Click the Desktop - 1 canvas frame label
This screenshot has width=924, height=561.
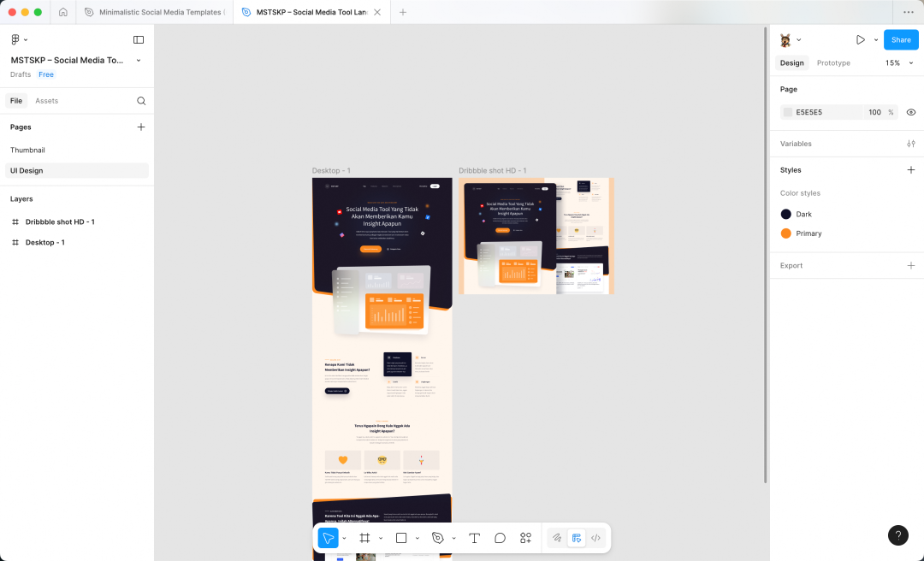pos(331,170)
